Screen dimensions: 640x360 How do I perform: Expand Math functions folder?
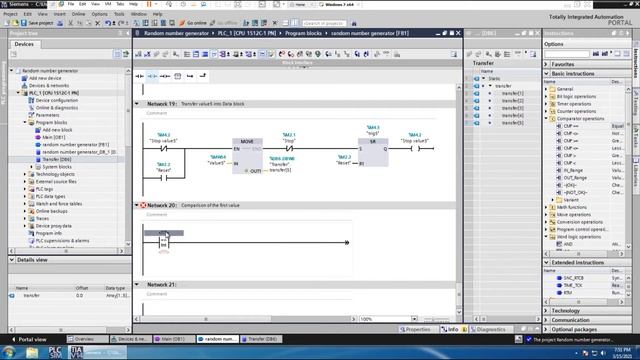tap(546, 207)
